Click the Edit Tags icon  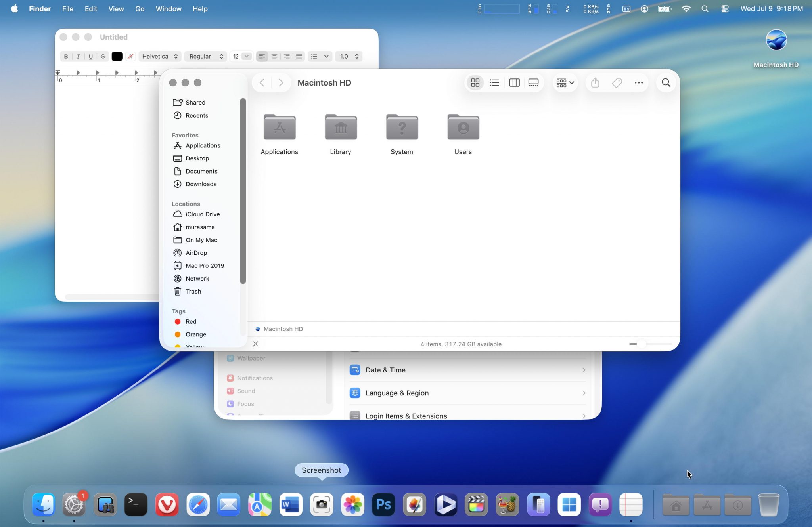pyautogui.click(x=617, y=82)
